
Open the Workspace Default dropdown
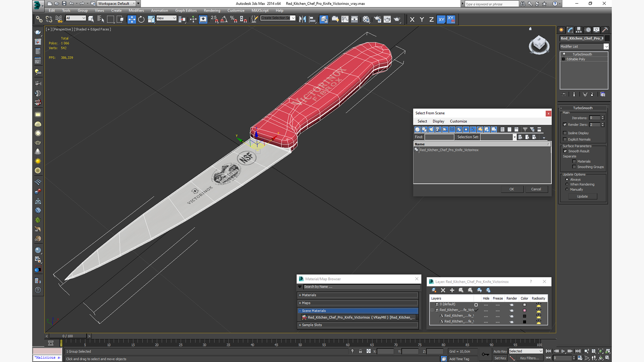click(x=116, y=3)
